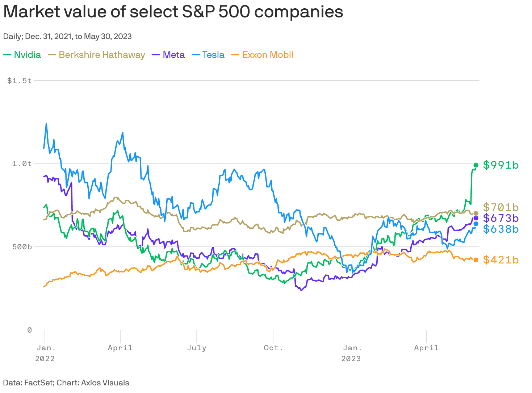Select the Berkshire Hathaway legend label
Viewport: 532px width, 393px height.
click(102, 55)
